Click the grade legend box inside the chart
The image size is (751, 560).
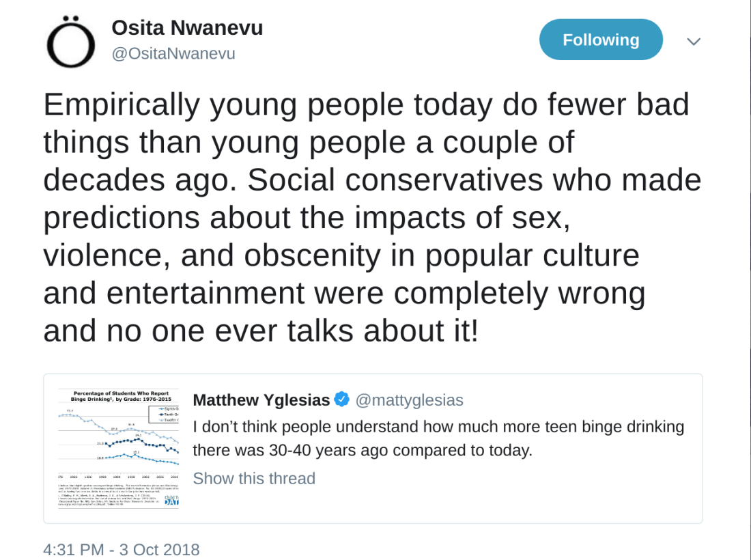pos(163,415)
